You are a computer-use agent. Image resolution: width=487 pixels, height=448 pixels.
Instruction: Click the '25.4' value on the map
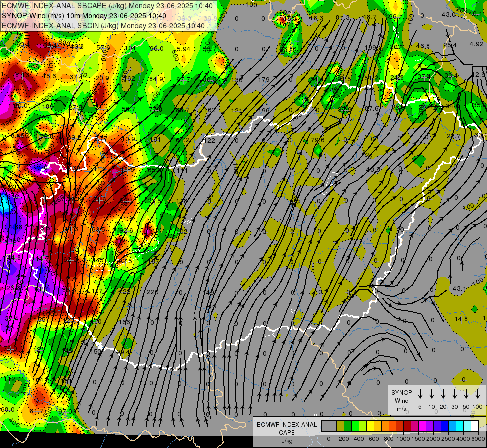point(450,45)
